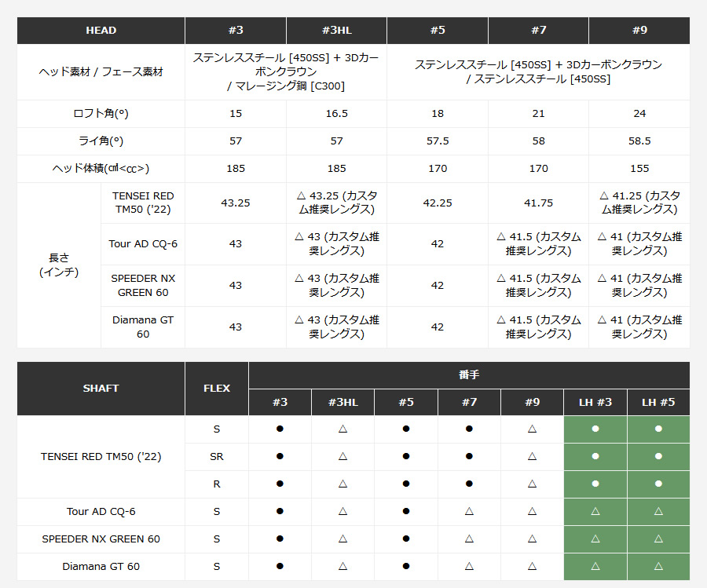
Task: Click the SR flex cell
Action: 217,456
